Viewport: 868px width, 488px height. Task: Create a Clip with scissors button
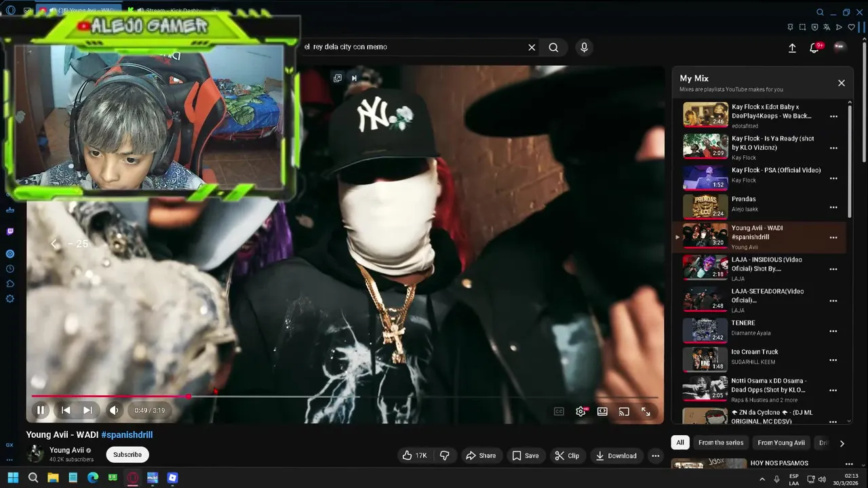point(567,455)
